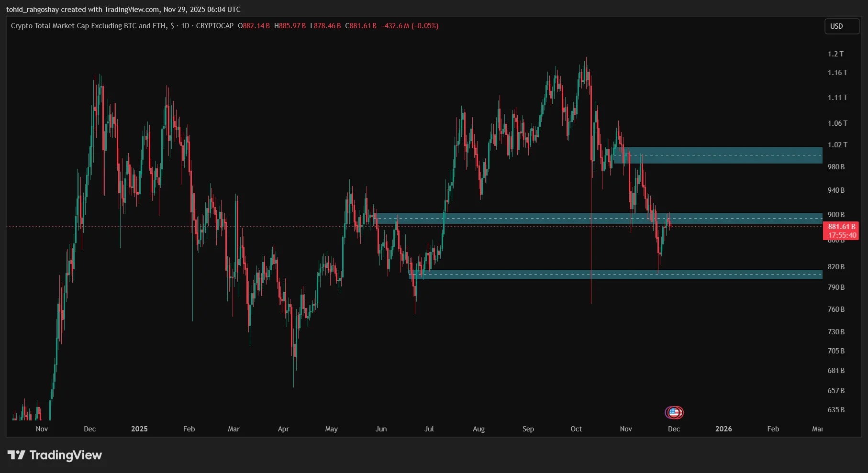Click the 2026 label on time axis
Image resolution: width=868 pixels, height=473 pixels.
(x=723, y=429)
